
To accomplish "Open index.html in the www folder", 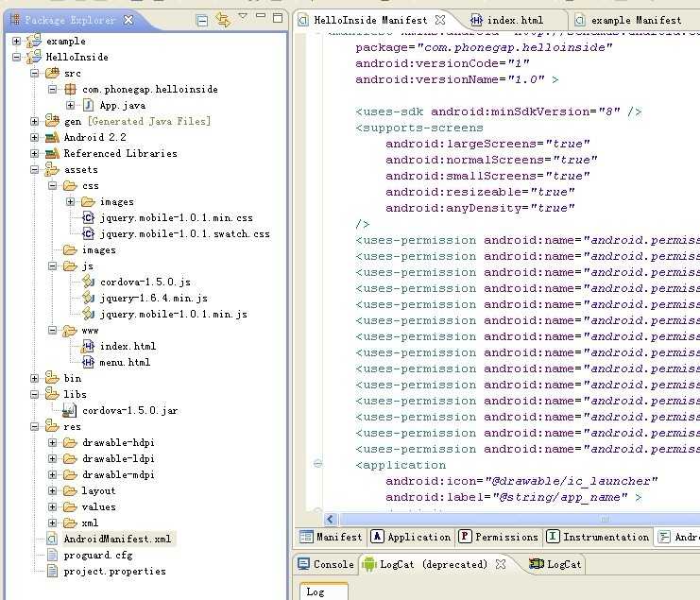I will (x=128, y=347).
